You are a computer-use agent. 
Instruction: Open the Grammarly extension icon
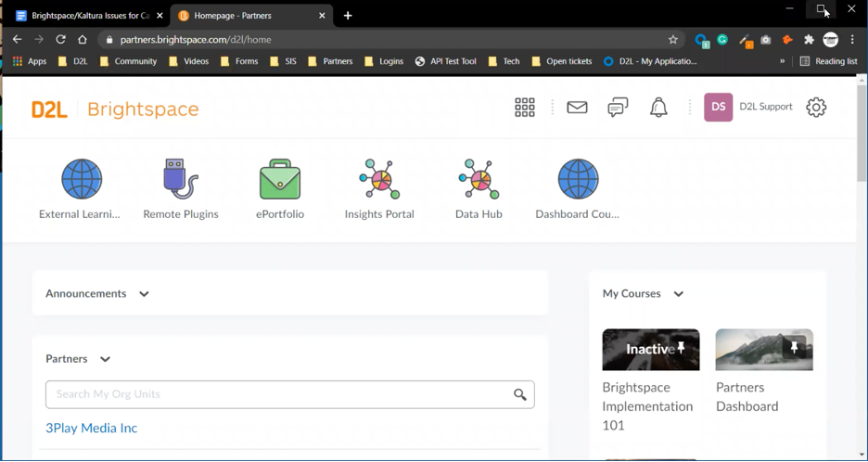[721, 39]
